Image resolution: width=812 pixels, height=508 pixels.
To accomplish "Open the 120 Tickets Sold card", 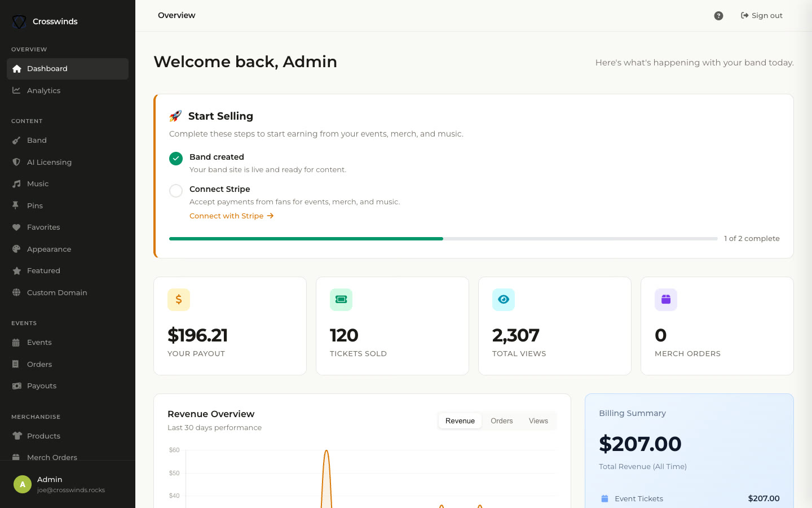I will [392, 326].
